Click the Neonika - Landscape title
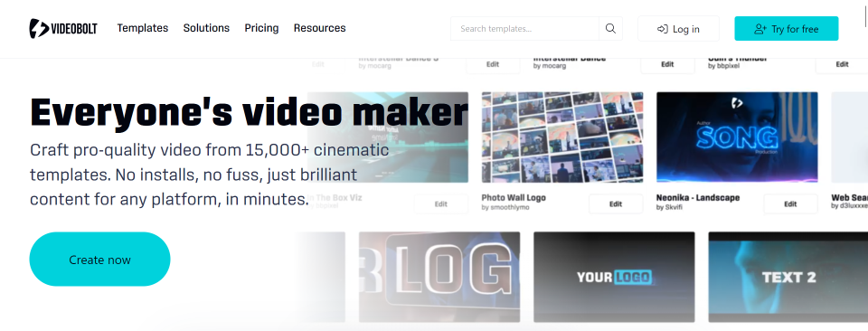Screen dimensions: 868x331 697,197
